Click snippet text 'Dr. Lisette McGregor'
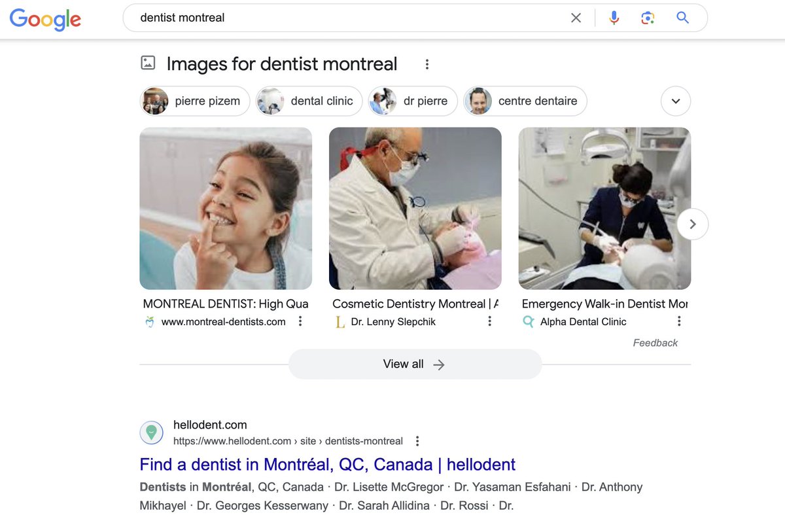 coord(389,487)
